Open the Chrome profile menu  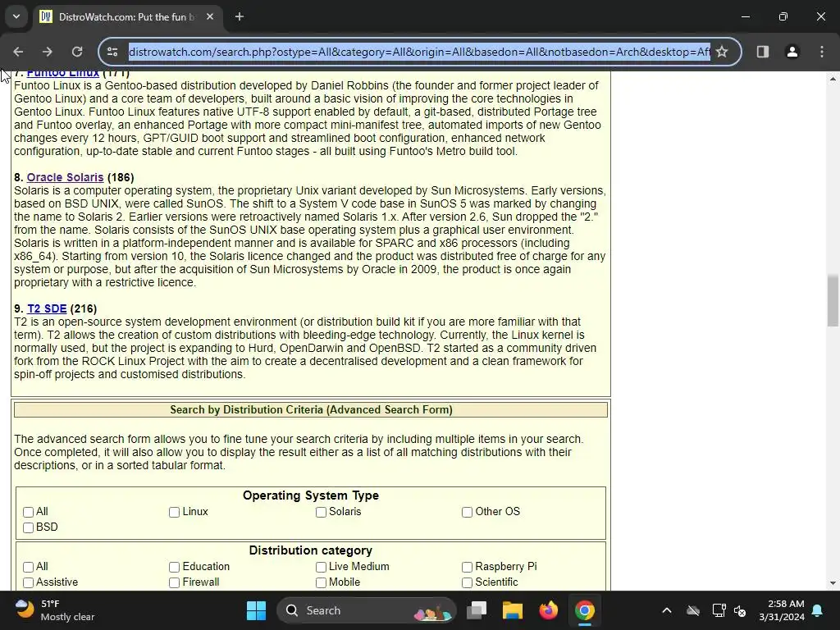pyautogui.click(x=792, y=52)
